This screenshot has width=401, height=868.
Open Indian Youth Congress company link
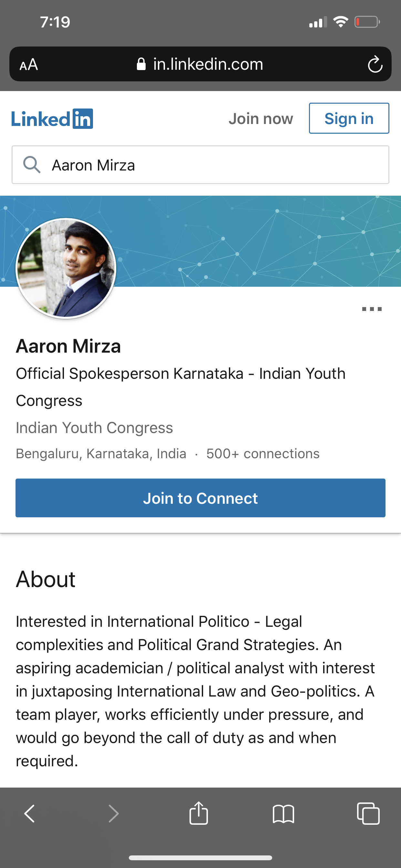95,427
